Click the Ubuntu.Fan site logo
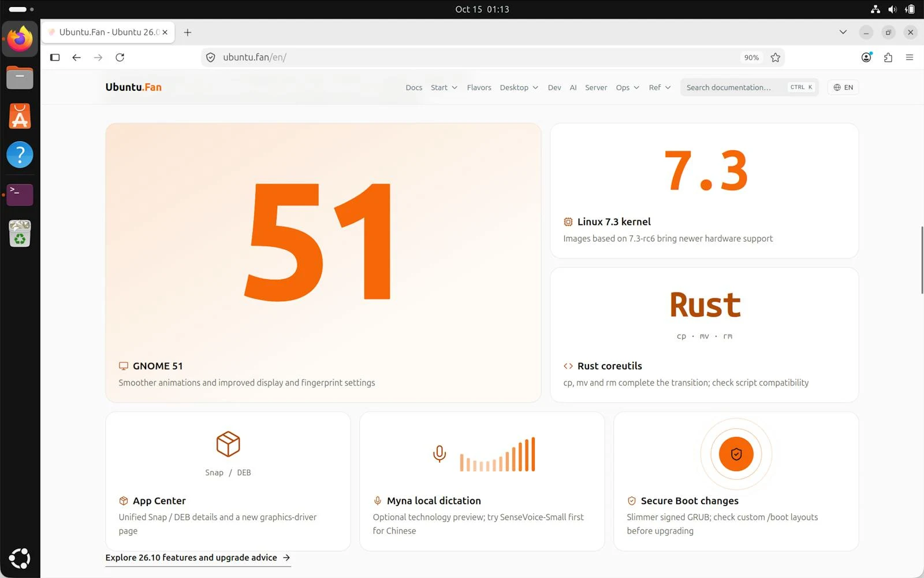The width and height of the screenshot is (924, 578). click(133, 87)
